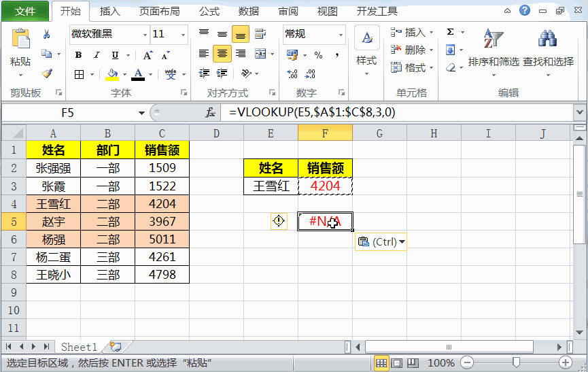588x372 pixels.
Task: Click the Clear eraser icon
Action: coord(451,67)
